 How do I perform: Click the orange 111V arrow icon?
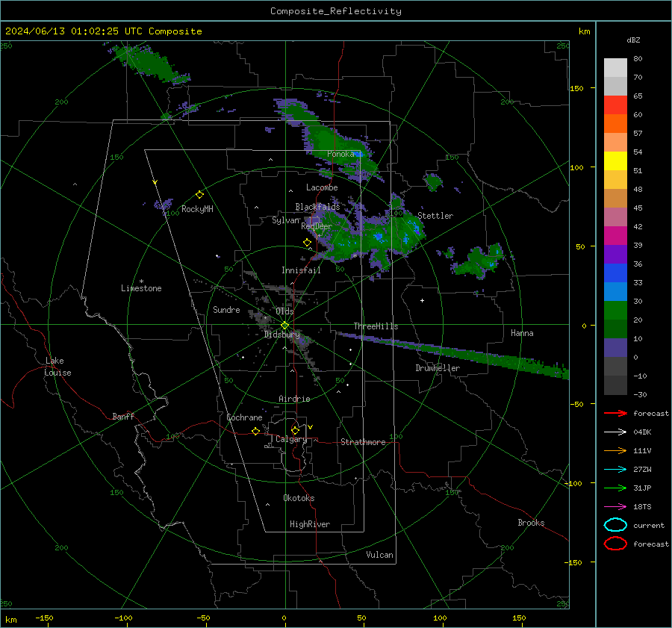click(x=615, y=450)
